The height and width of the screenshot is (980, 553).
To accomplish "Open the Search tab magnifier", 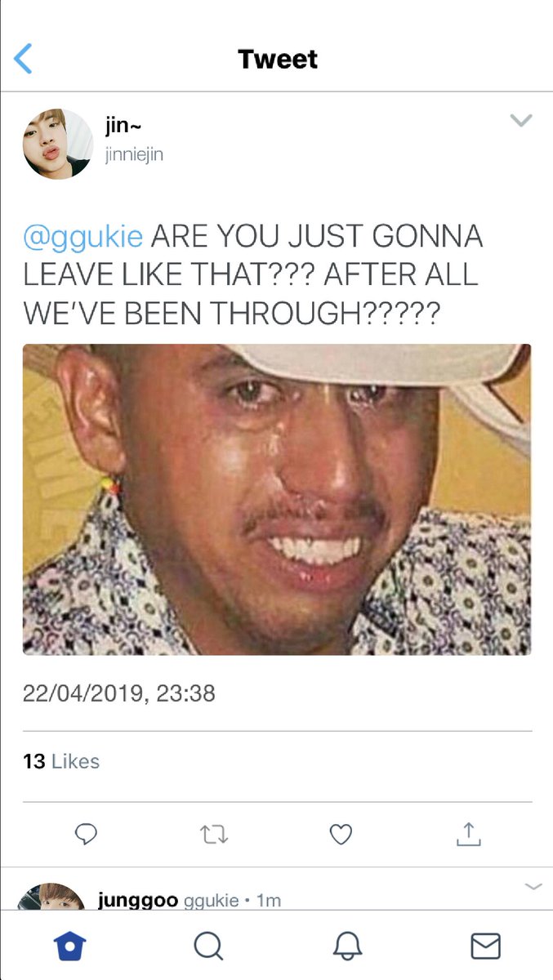I will [x=208, y=946].
